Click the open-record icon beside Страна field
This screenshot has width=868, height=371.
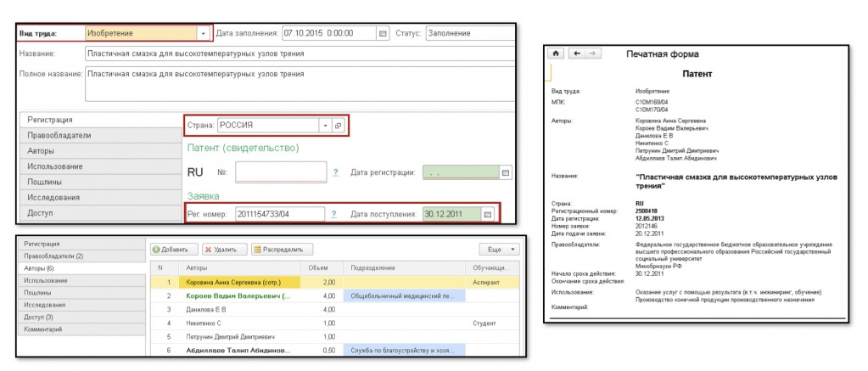coord(339,126)
